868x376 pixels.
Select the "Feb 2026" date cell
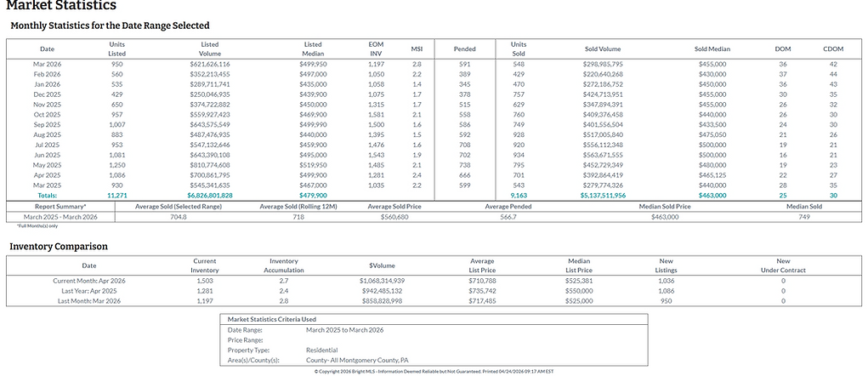(x=47, y=74)
